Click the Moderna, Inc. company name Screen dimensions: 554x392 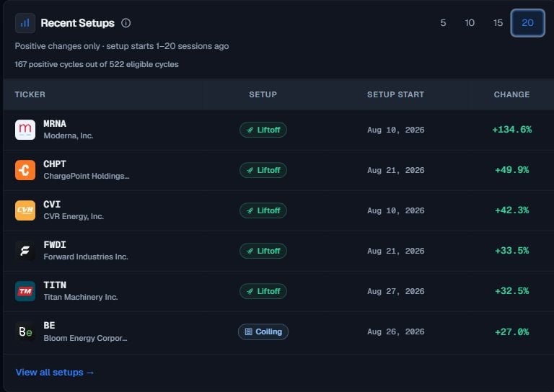point(69,136)
